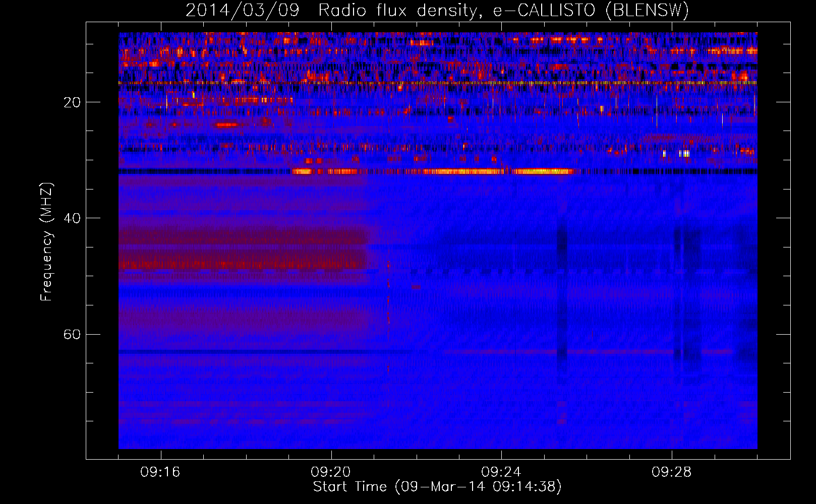Click the 'Start Time (09-Mar-14 09:14:38)' label

(x=437, y=487)
